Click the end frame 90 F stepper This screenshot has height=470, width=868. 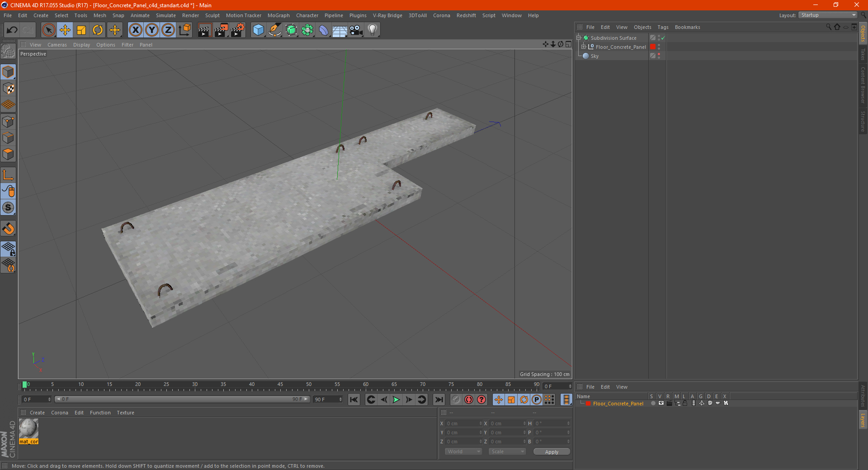(x=340, y=399)
